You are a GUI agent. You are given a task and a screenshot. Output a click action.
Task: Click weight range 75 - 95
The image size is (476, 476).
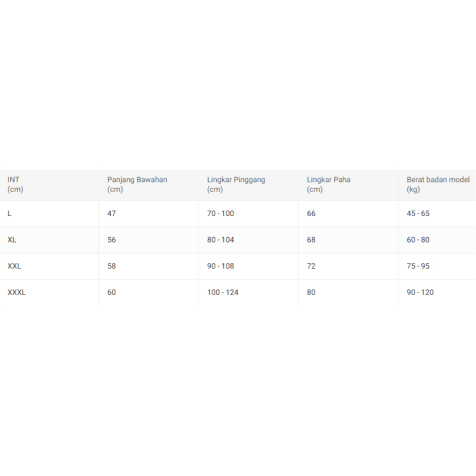(x=418, y=266)
